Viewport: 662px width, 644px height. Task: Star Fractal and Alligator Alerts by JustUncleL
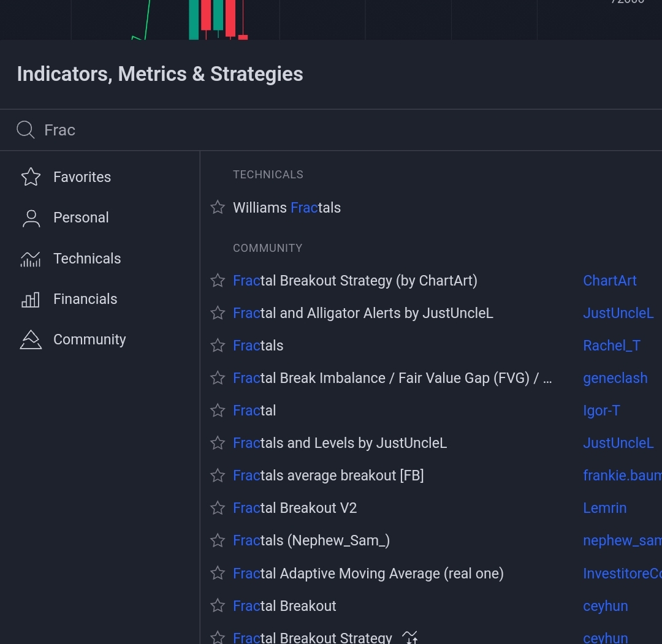pos(218,313)
